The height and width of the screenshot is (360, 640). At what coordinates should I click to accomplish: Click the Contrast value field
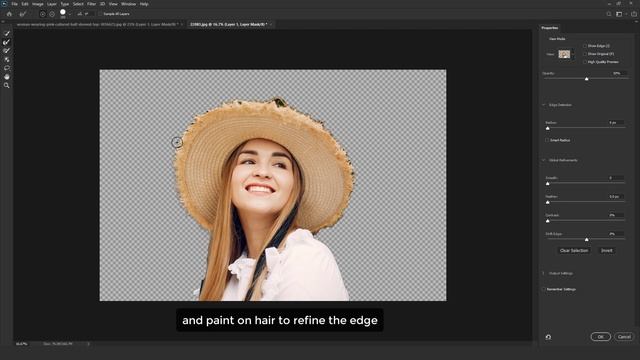(x=616, y=215)
